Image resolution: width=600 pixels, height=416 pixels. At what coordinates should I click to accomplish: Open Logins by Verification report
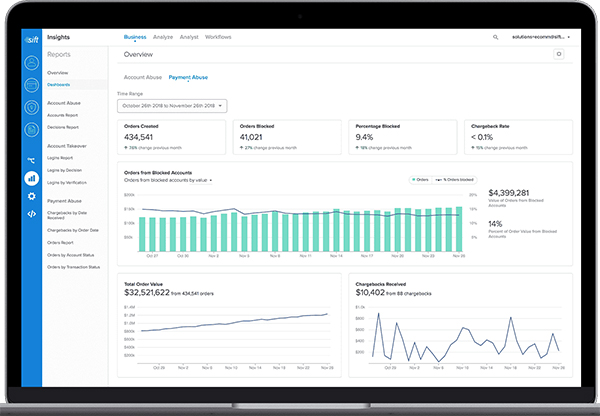point(67,183)
